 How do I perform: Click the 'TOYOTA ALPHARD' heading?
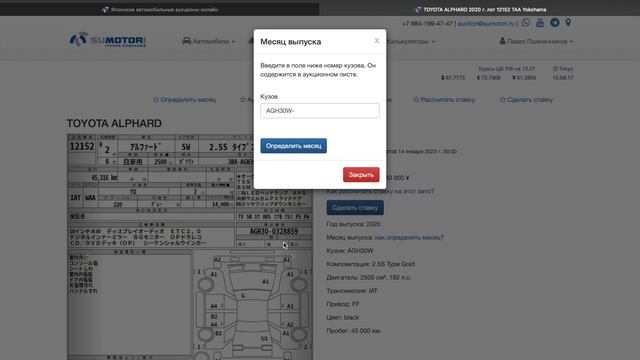pyautogui.click(x=114, y=123)
